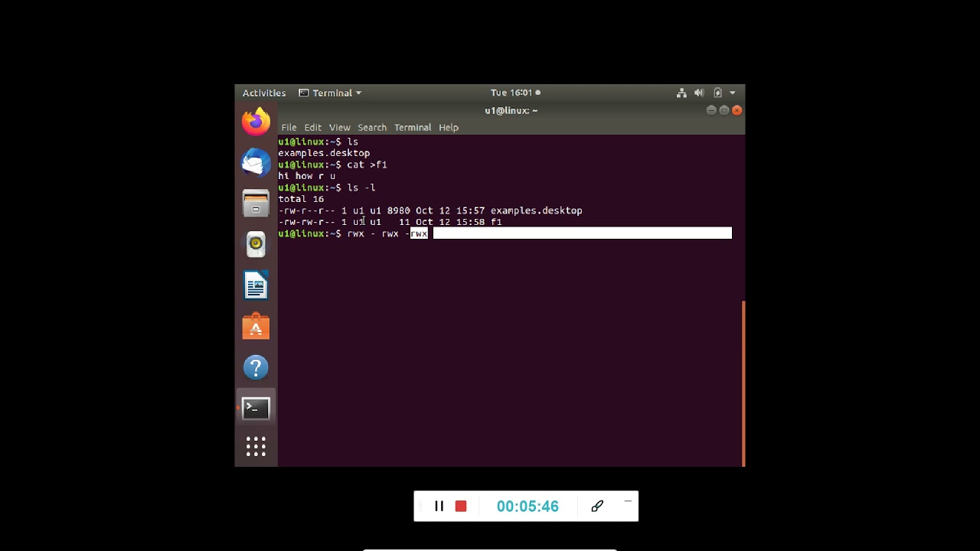Open the File menu
Screen dimensions: 980x551
point(289,127)
